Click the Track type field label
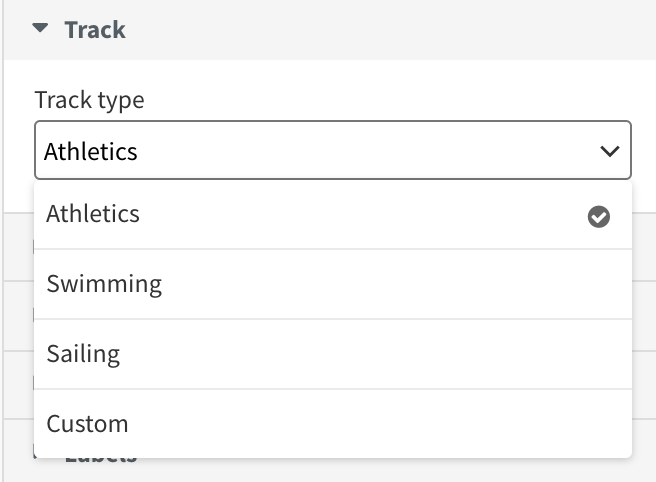Viewport: 656px width, 482px height. (x=90, y=100)
